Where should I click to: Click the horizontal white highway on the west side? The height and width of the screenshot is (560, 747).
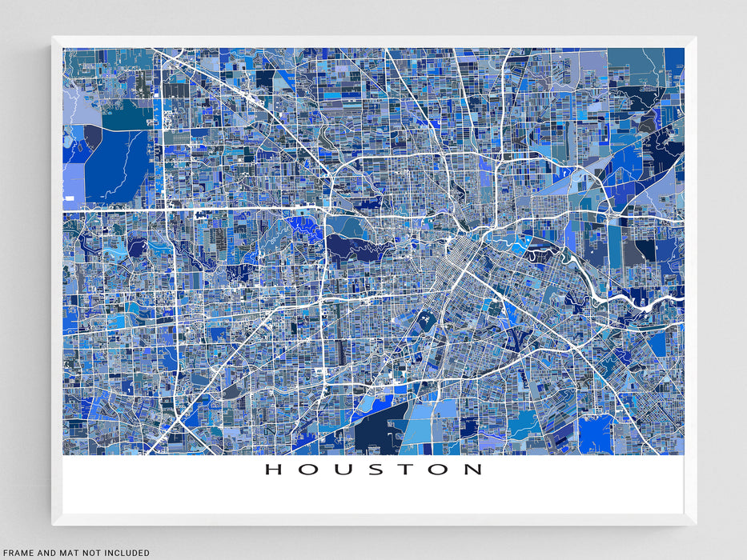(112, 211)
